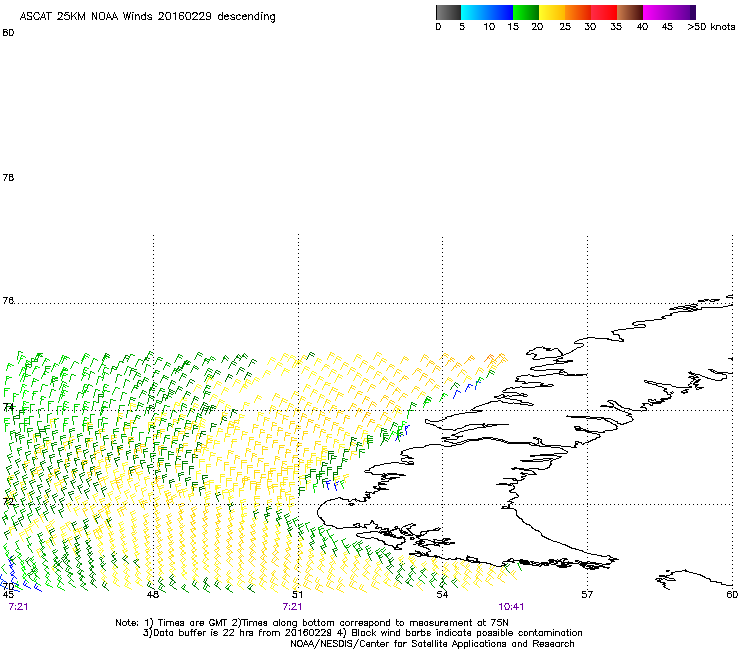This screenshot has height=650, width=740.
Task: Click the '45' label in the color legend
Action: [667, 27]
